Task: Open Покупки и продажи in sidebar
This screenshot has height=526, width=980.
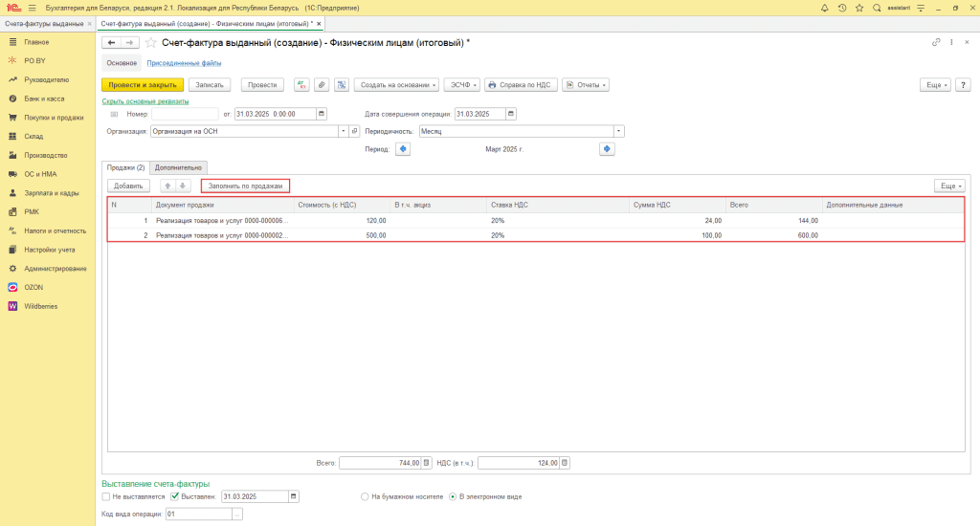Action: coord(54,118)
